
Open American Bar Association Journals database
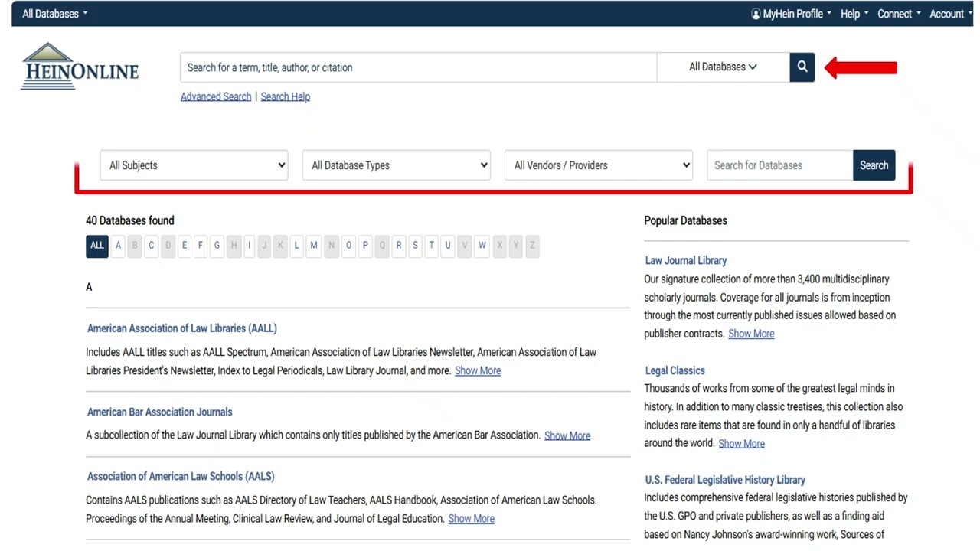[x=160, y=412]
